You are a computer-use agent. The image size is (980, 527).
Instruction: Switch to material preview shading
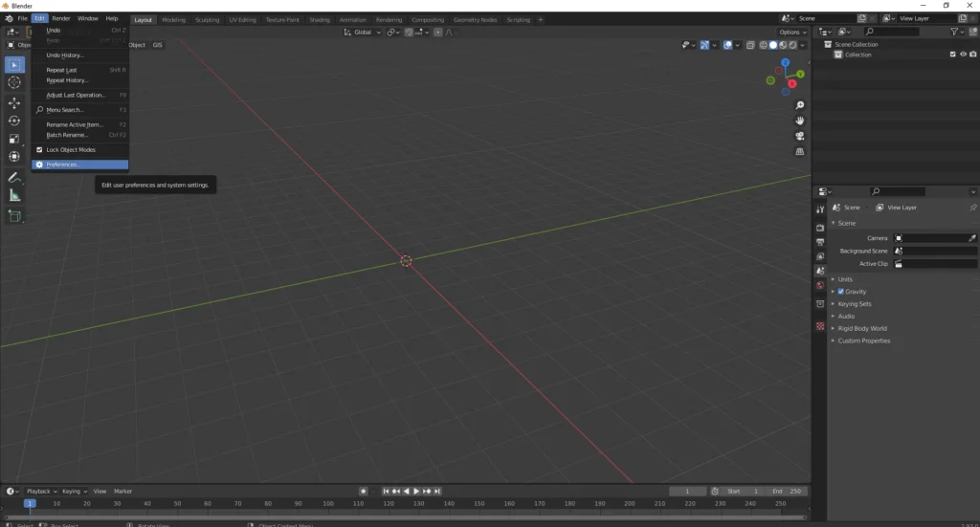pos(783,45)
